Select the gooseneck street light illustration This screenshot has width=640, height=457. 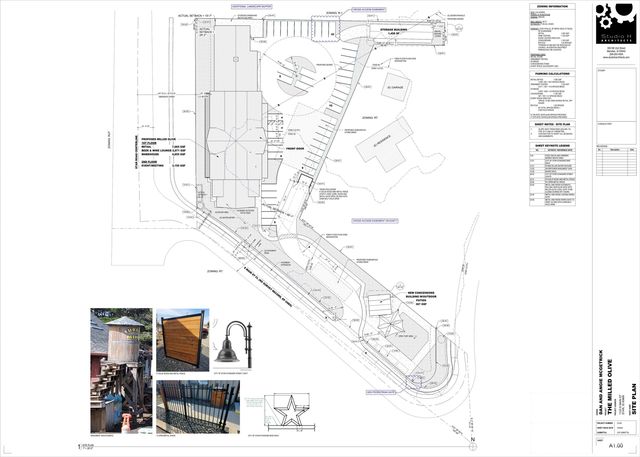234,344
